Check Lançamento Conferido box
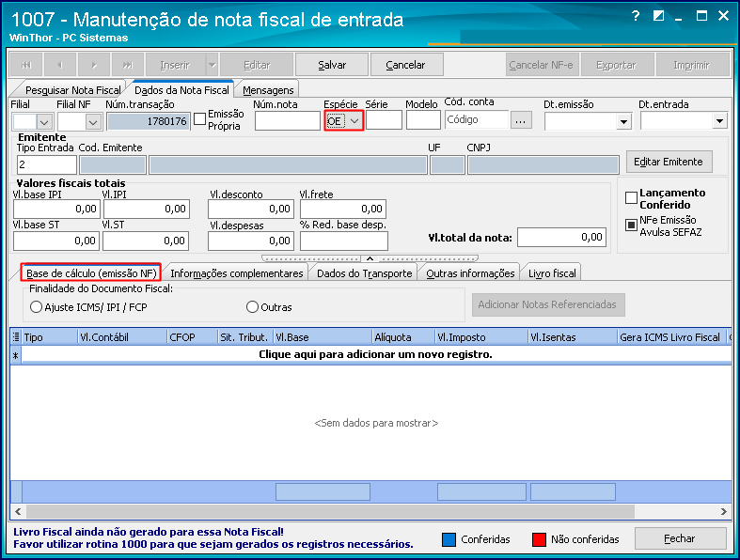This screenshot has width=740, height=560. (x=631, y=197)
